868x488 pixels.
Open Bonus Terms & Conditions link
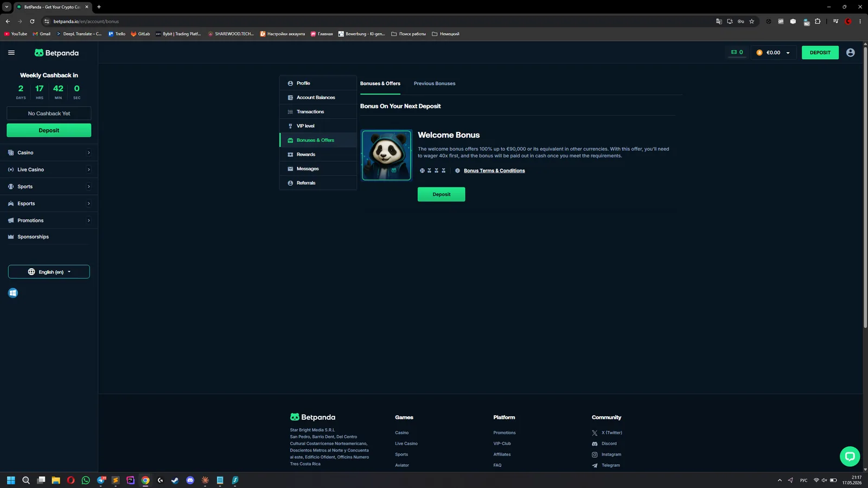[494, 170]
